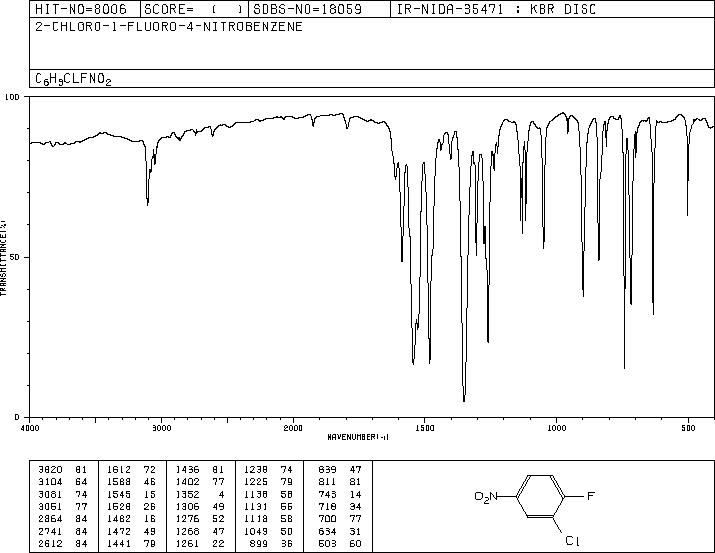This screenshot has width=715, height=553.
Task: Click the 4000 label on wavenumber axis
Action: 30,428
